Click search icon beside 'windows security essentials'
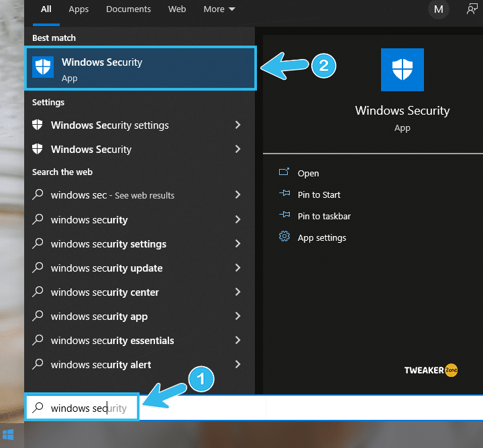483x448 pixels. [x=38, y=339]
